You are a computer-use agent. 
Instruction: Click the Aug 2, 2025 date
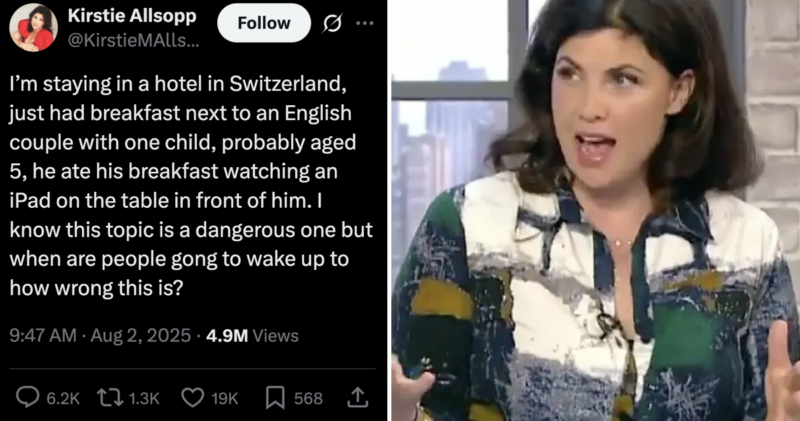point(141,336)
